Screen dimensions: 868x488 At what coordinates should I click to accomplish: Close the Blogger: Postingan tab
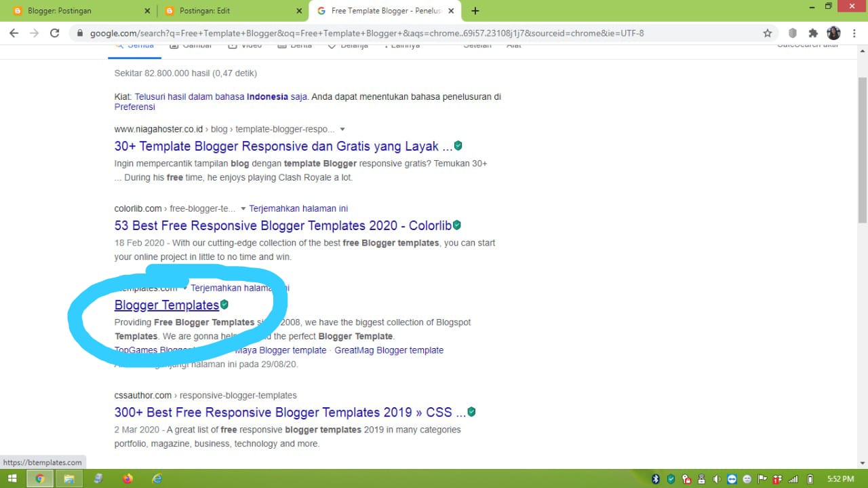(x=148, y=11)
